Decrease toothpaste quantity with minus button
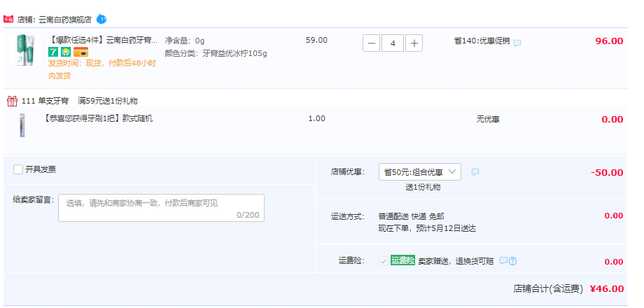Image resolution: width=644 pixels, height=308 pixels. pos(371,43)
